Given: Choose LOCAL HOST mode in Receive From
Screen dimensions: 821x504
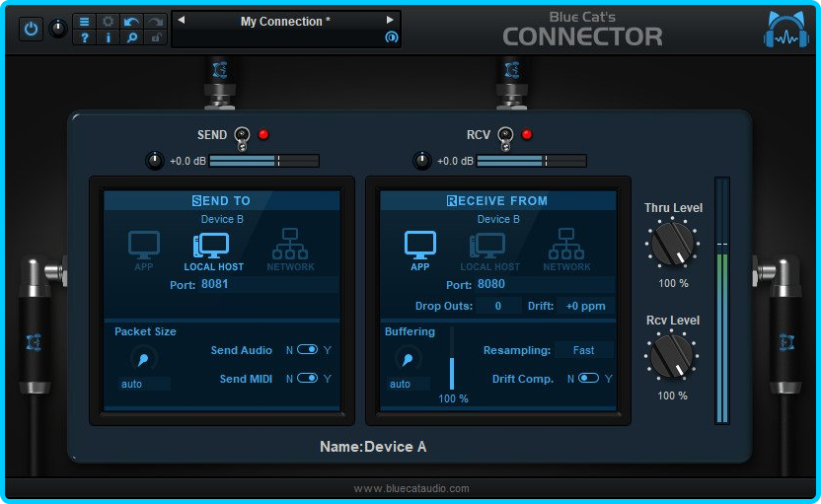Looking at the screenshot, I should [x=489, y=252].
